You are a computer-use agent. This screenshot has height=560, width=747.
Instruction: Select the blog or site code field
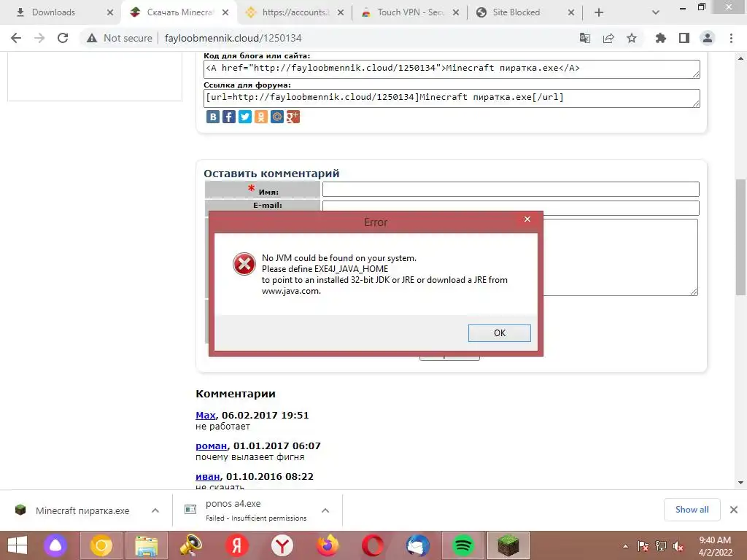(452, 69)
